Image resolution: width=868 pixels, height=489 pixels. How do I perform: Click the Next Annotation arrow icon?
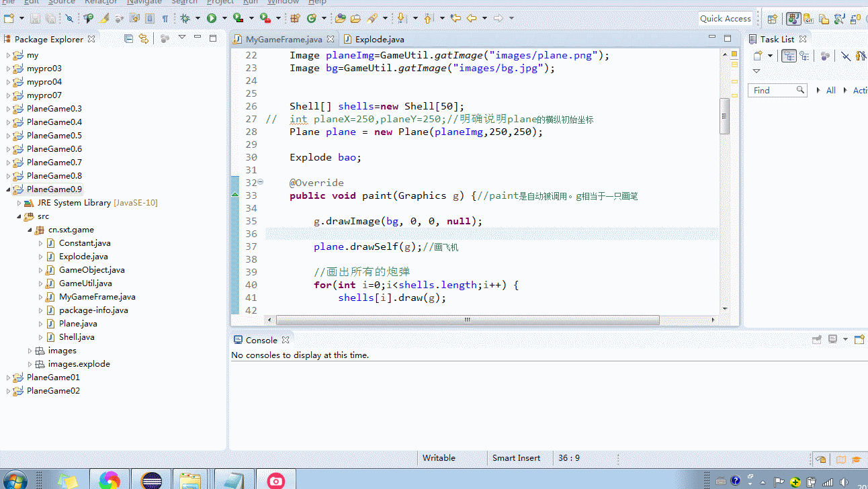[x=401, y=19]
